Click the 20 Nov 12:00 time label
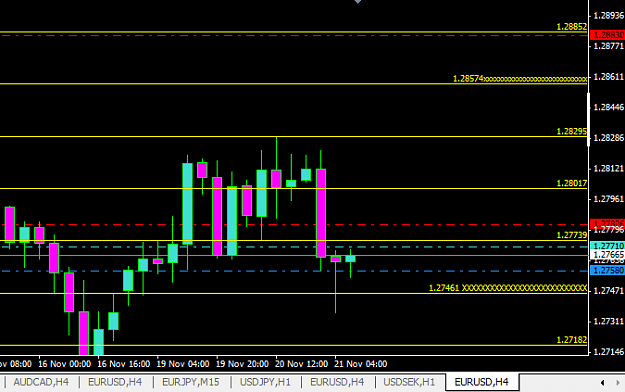 click(301, 364)
